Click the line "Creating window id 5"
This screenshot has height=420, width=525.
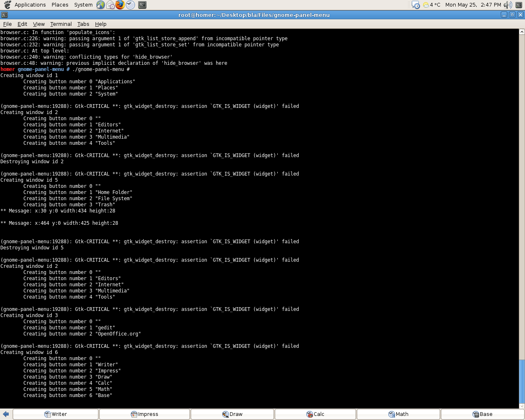tap(29, 180)
